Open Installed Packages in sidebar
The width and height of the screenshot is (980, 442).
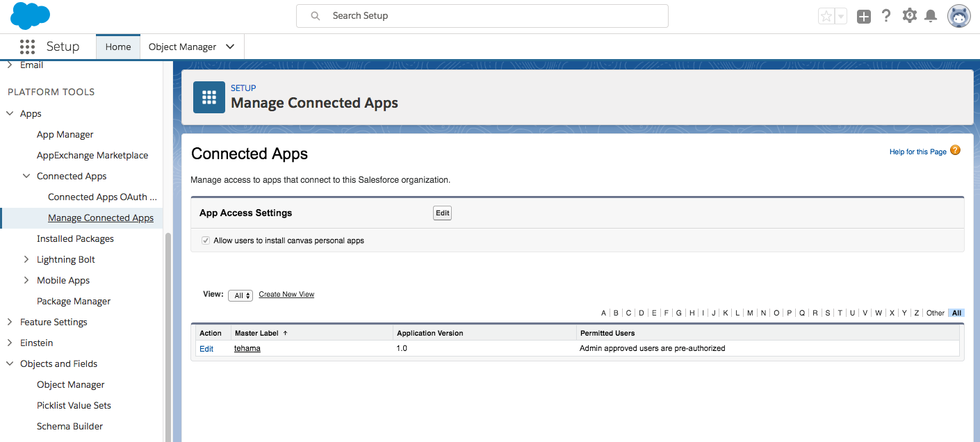[75, 238]
